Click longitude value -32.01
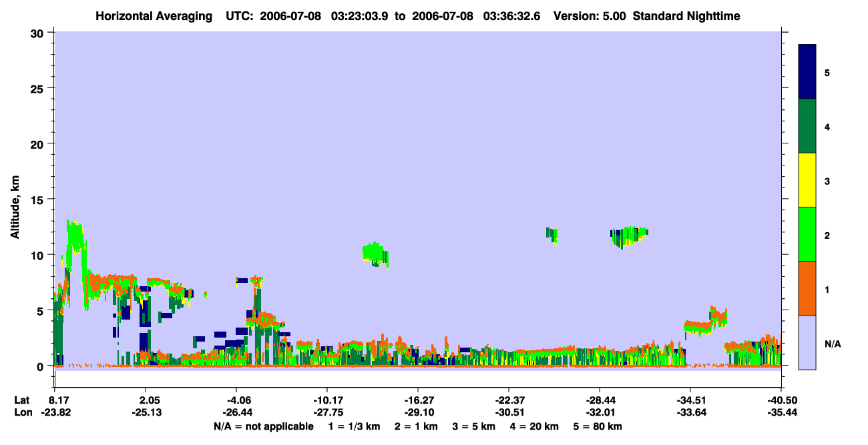 point(600,412)
